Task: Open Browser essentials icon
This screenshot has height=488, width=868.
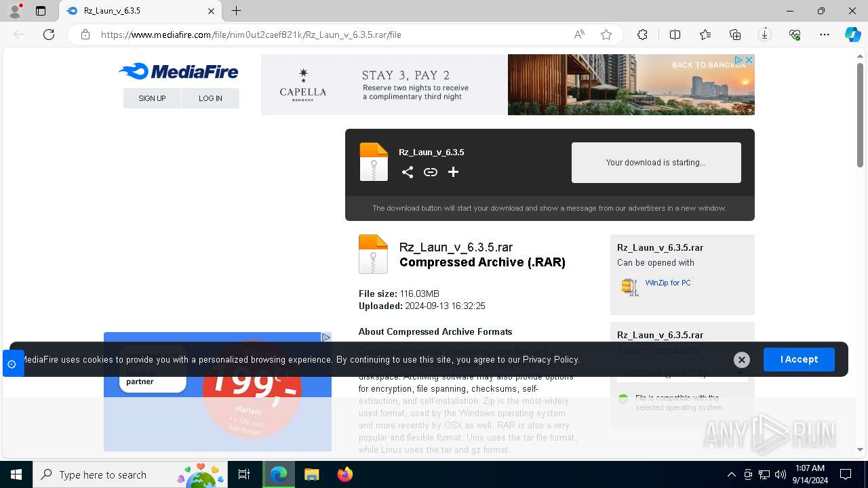Action: [795, 35]
